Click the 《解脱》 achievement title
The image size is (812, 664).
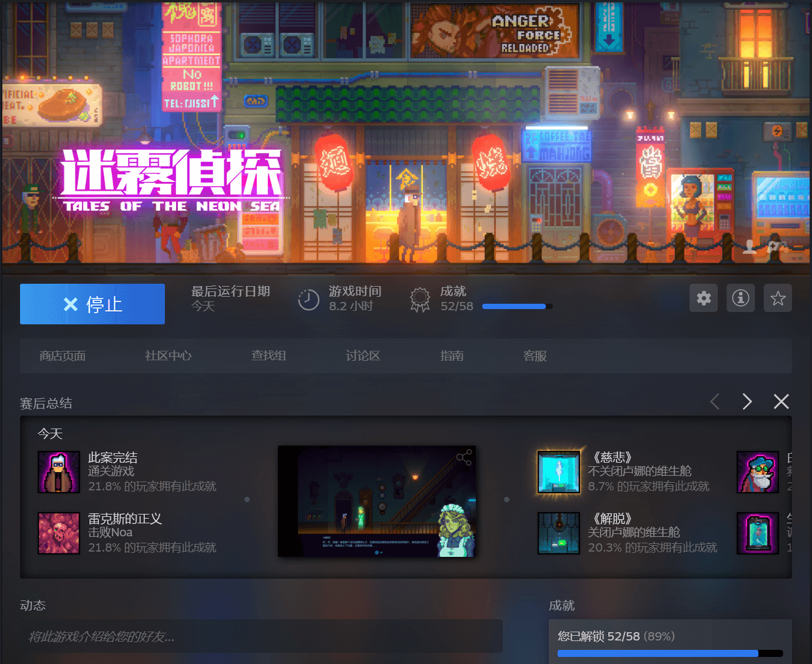612,519
